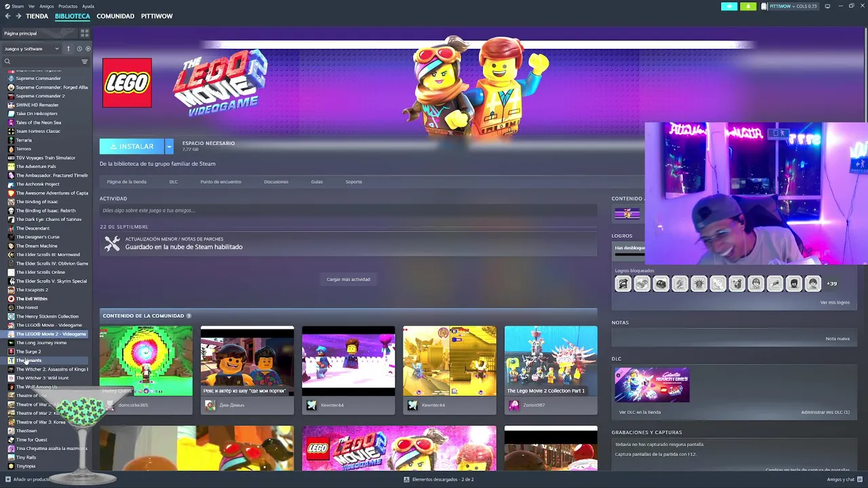The width and height of the screenshot is (868, 488).
Task: Select The Forest in library
Action: [27, 308]
